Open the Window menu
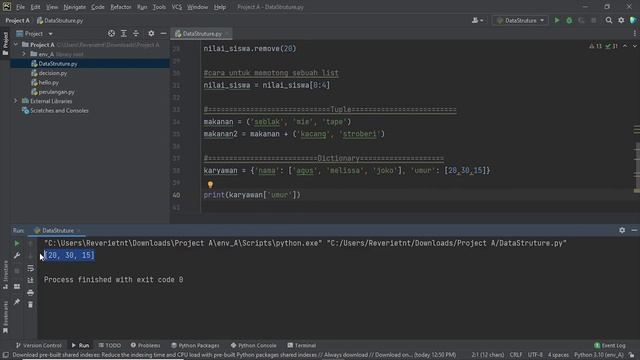Image resolution: width=640 pixels, height=360 pixels. click(198, 7)
